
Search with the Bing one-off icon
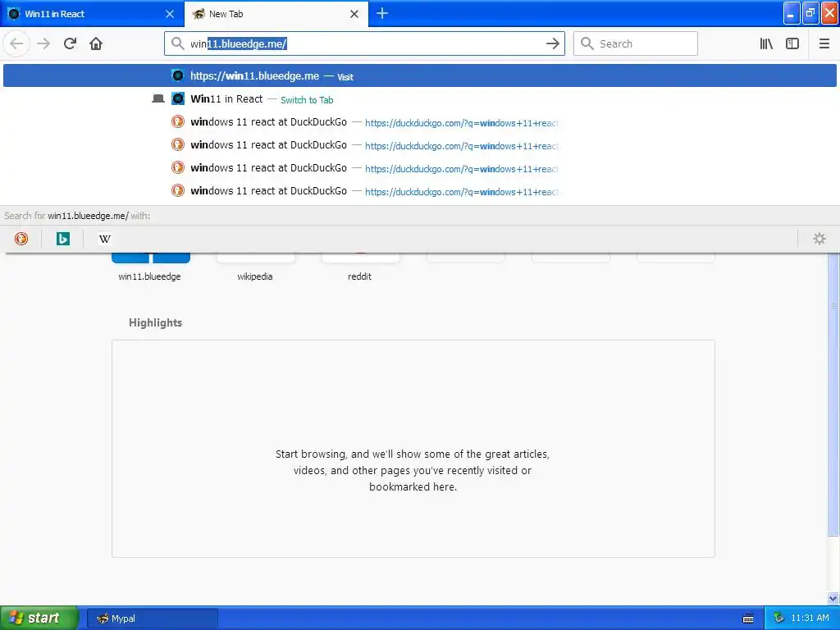coord(62,239)
